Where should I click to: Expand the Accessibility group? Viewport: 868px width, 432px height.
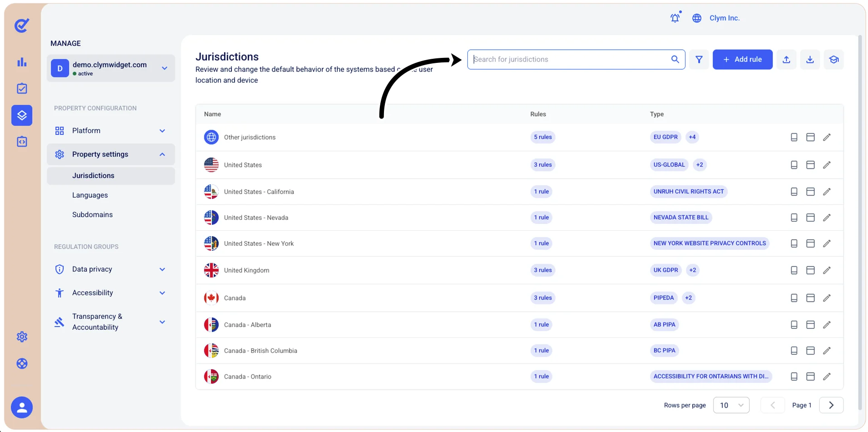click(x=111, y=293)
